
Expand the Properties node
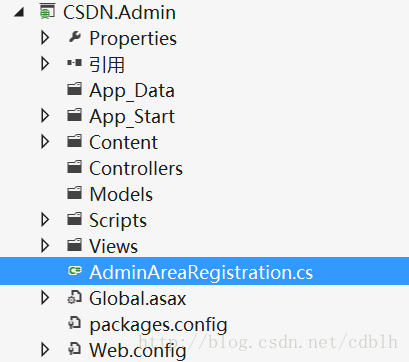[x=45, y=38]
